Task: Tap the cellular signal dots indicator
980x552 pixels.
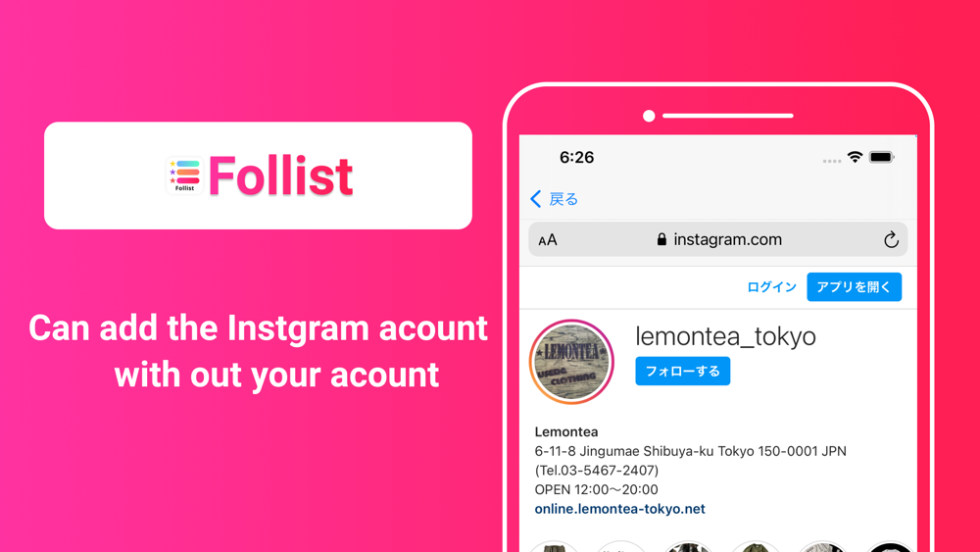Action: [832, 161]
